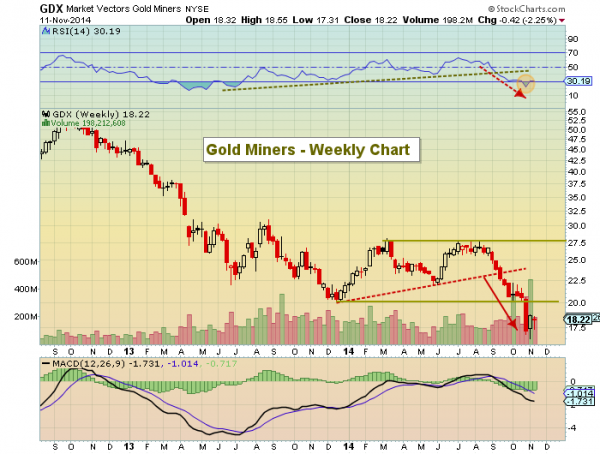Click the GDX ticker symbol in header

(x=52, y=8)
